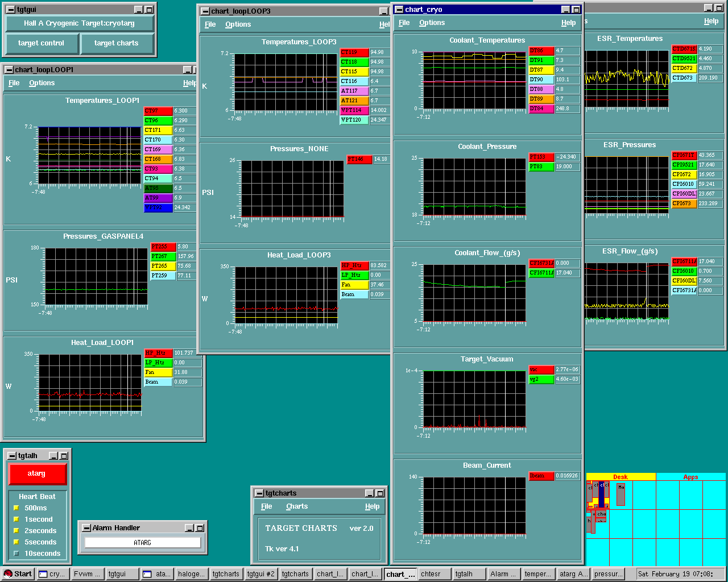Viewport: 728px width, 582px height.
Task: Select the Apps label in the pager
Action: [690, 477]
